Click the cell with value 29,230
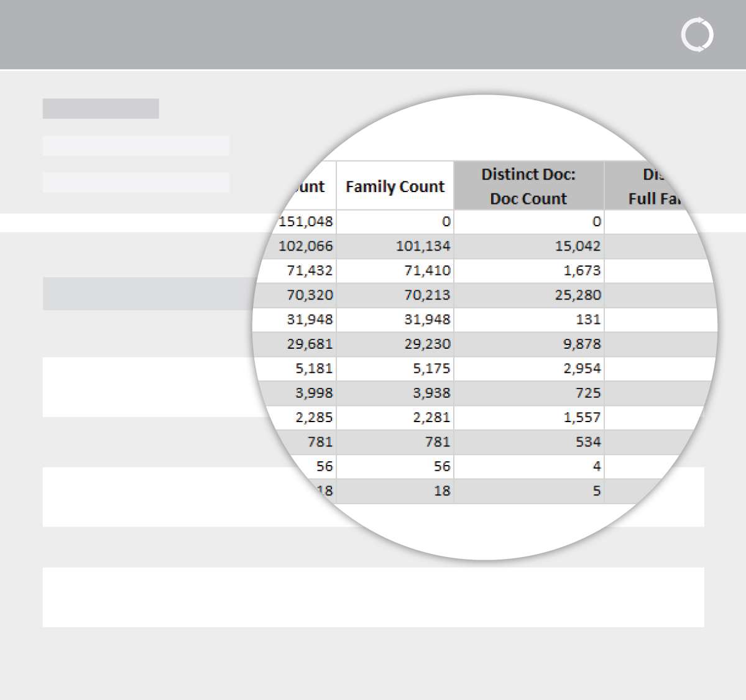The height and width of the screenshot is (700, 746). pos(427,344)
